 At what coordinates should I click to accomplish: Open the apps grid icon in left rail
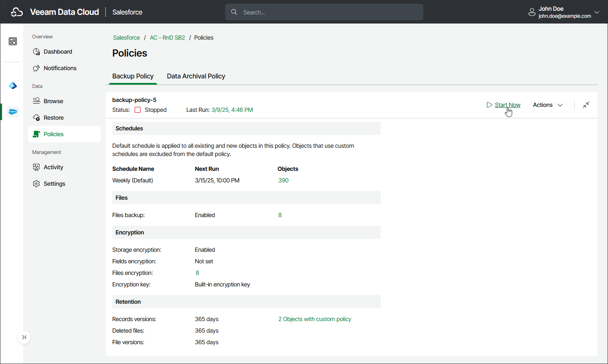coord(13,41)
